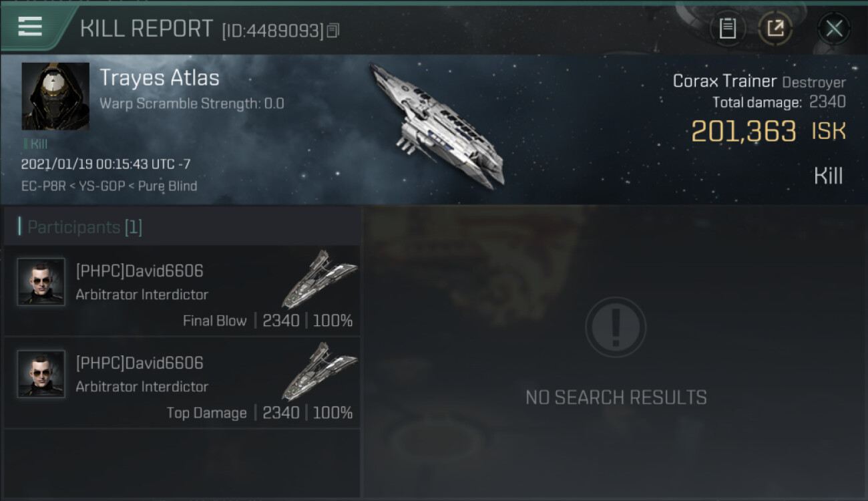Open the EC-P8R system location link

tap(43, 186)
